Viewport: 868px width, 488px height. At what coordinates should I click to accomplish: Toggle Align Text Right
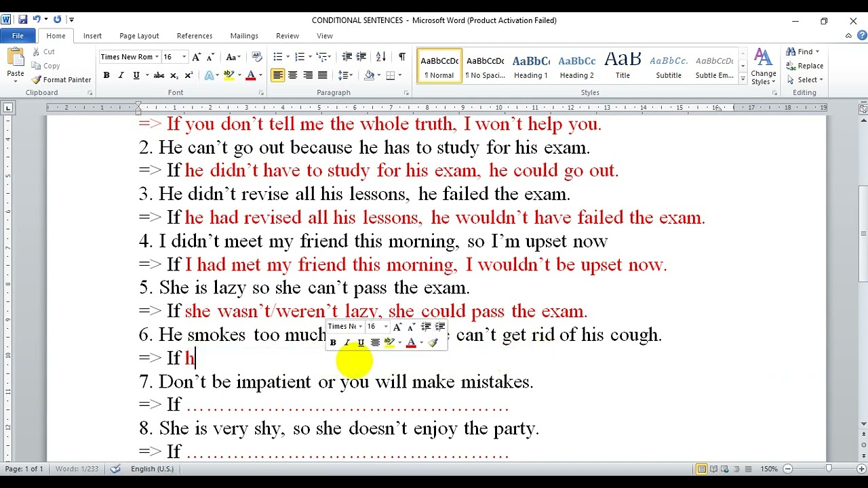click(308, 75)
